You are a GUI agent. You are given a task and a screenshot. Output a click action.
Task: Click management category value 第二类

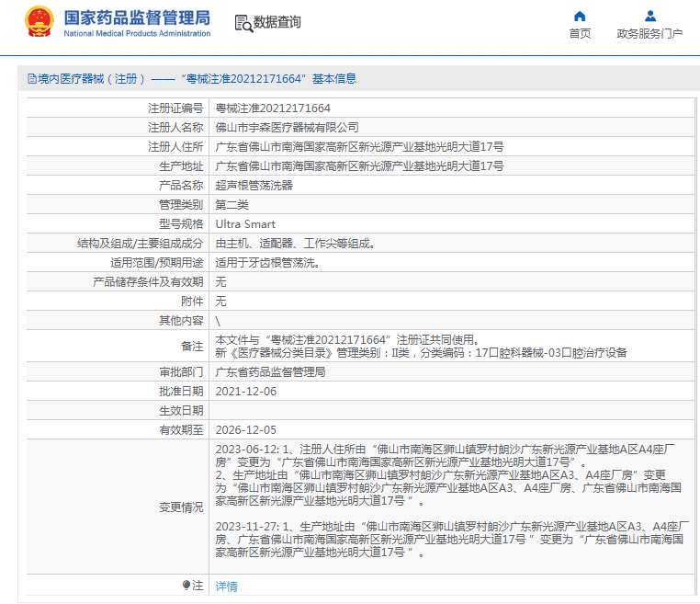(231, 205)
